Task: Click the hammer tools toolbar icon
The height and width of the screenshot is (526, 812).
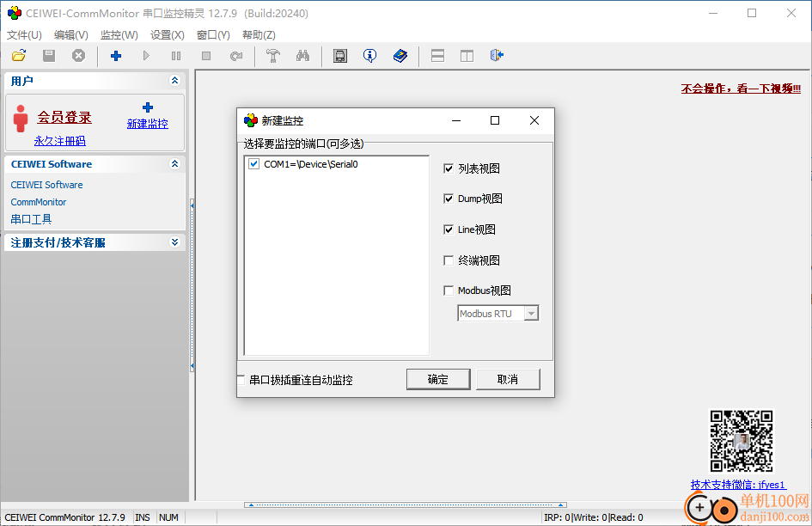Action: coord(273,56)
